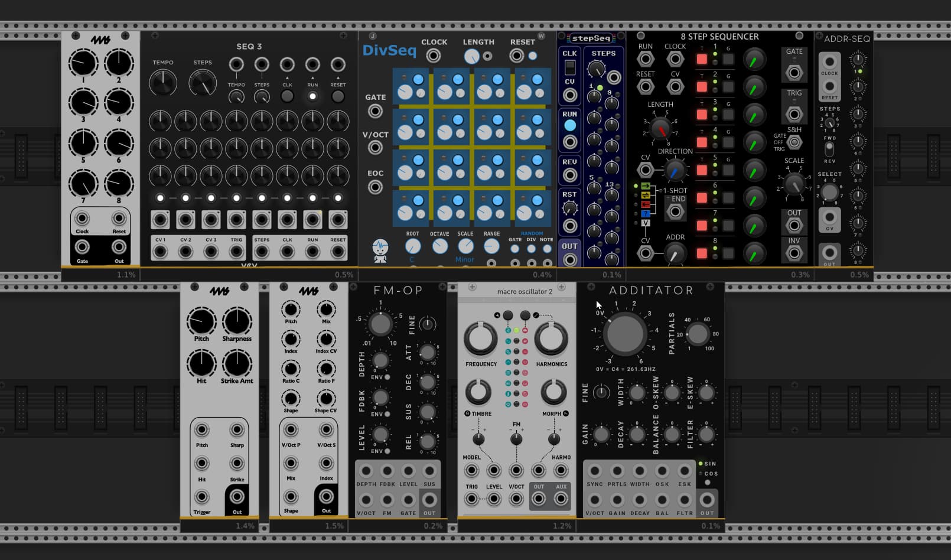The image size is (951, 560).
Task: Click the 8 Step Sequencer GATE output jack
Action: 794,73
